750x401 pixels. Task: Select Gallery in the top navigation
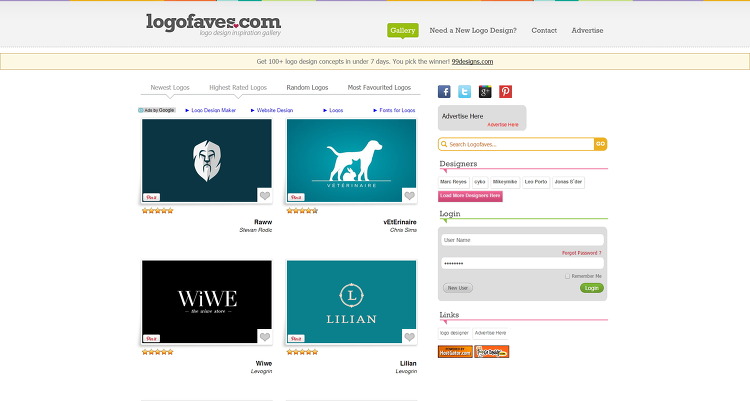point(403,30)
